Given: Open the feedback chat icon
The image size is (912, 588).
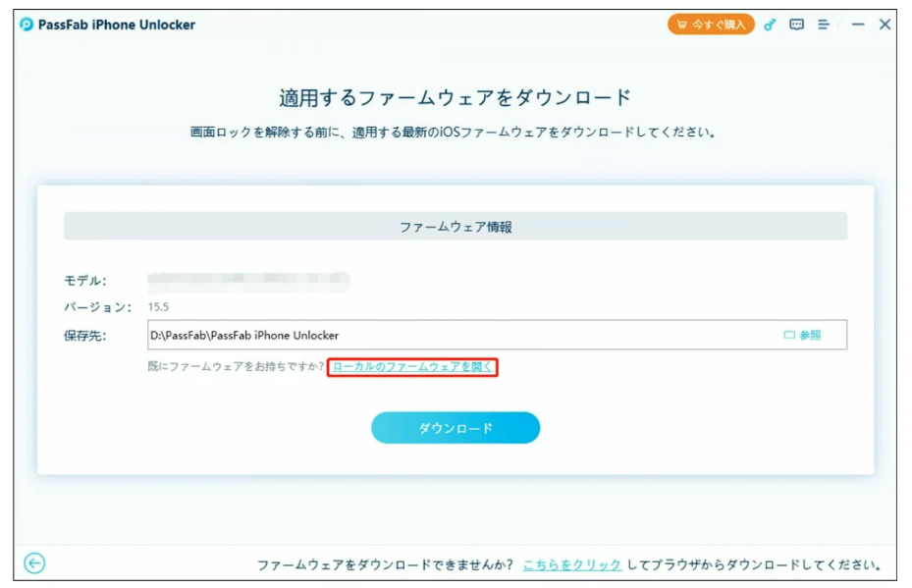Looking at the screenshot, I should pyautogui.click(x=796, y=25).
